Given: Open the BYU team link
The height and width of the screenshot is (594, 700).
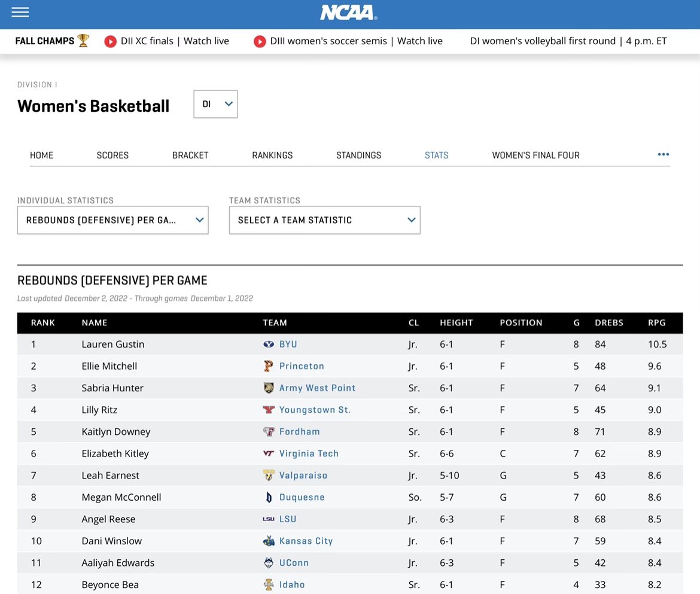Looking at the screenshot, I should 288,344.
